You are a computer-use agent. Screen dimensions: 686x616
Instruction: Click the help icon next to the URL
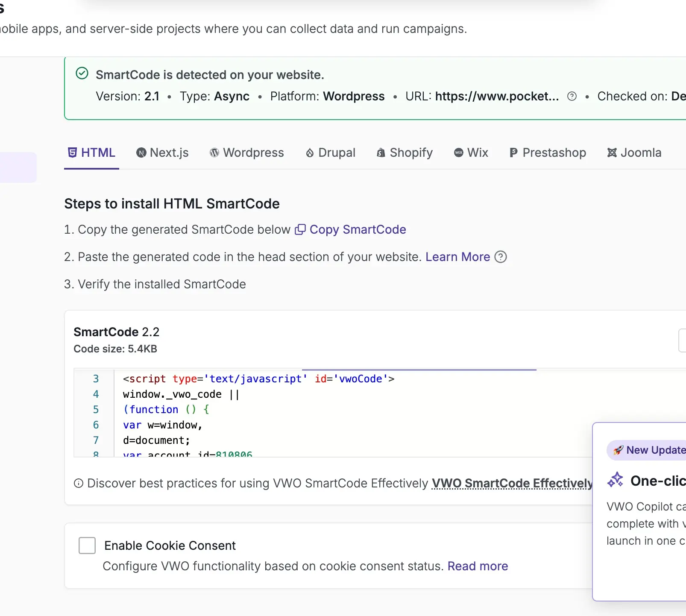(572, 97)
